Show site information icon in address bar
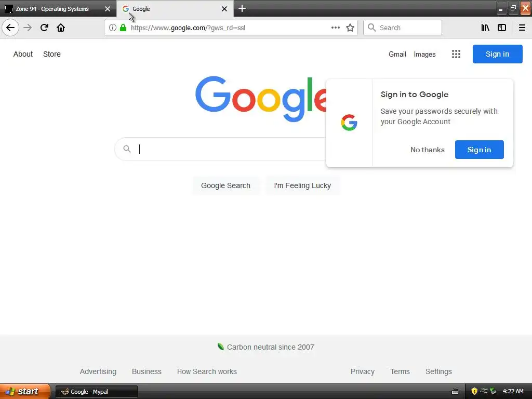The height and width of the screenshot is (399, 532). point(113,28)
